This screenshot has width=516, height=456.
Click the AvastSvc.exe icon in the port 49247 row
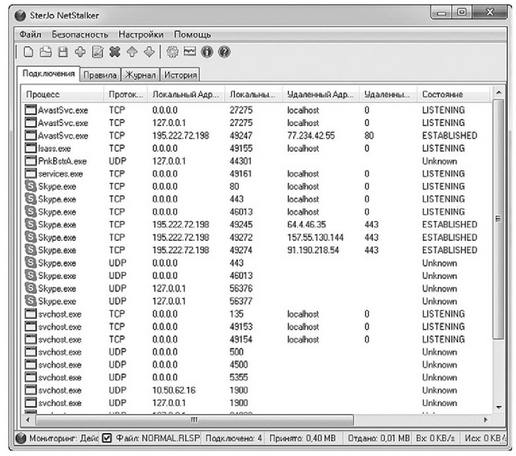tap(31, 135)
